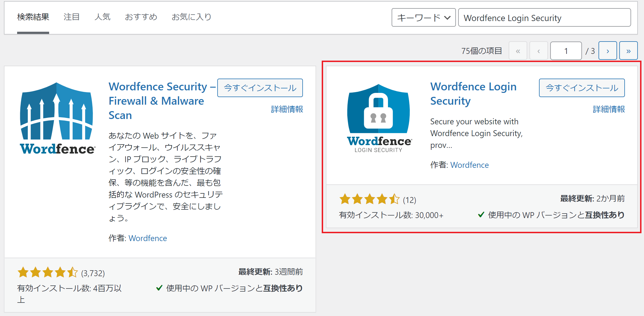This screenshot has height=316, width=644.
Task: Install Wordfence Security Firewall & Malware Scan
Action: tap(260, 88)
